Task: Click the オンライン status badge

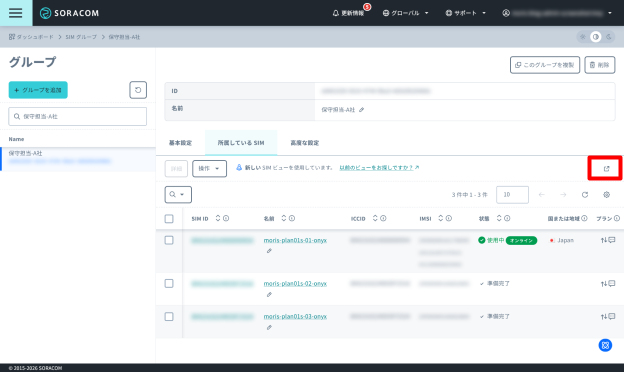Action: point(521,240)
